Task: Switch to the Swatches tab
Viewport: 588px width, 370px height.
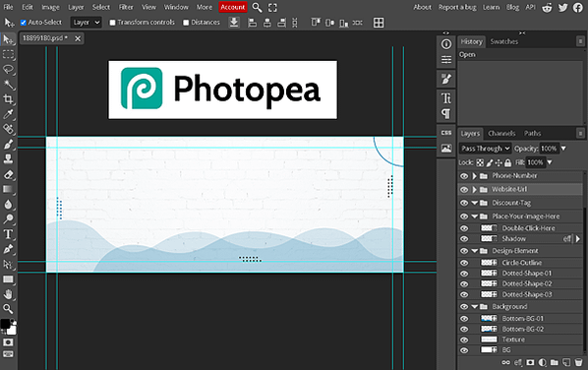Action: [504, 41]
